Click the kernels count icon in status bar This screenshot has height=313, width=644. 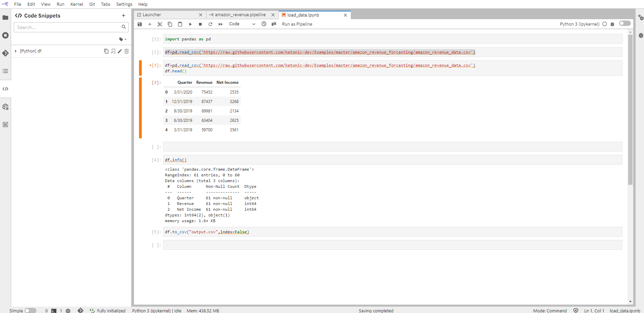tap(68, 311)
